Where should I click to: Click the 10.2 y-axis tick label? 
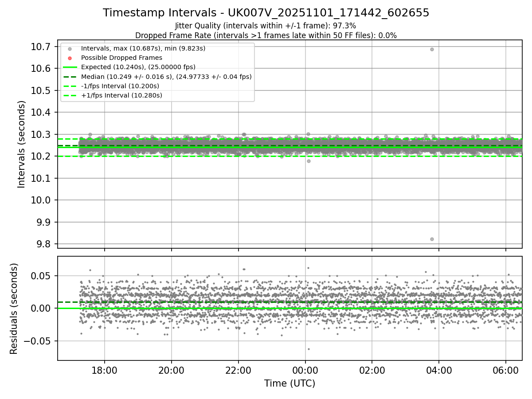click(41, 156)
